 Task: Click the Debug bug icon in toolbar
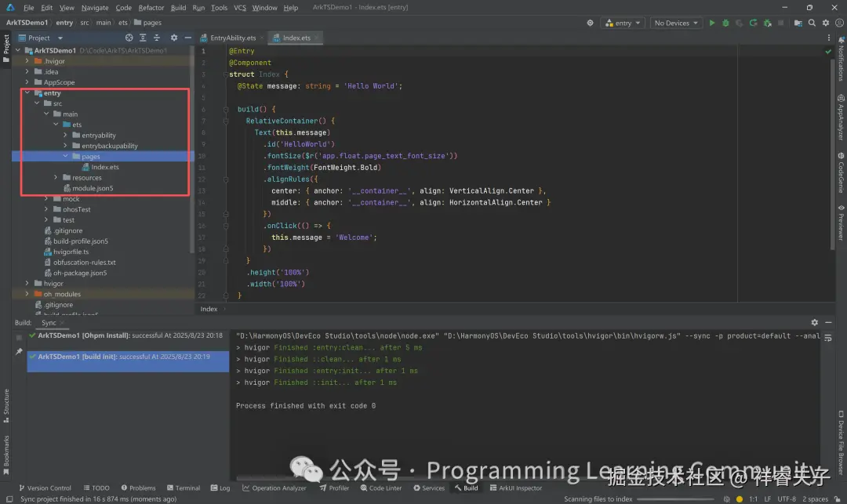(x=725, y=24)
